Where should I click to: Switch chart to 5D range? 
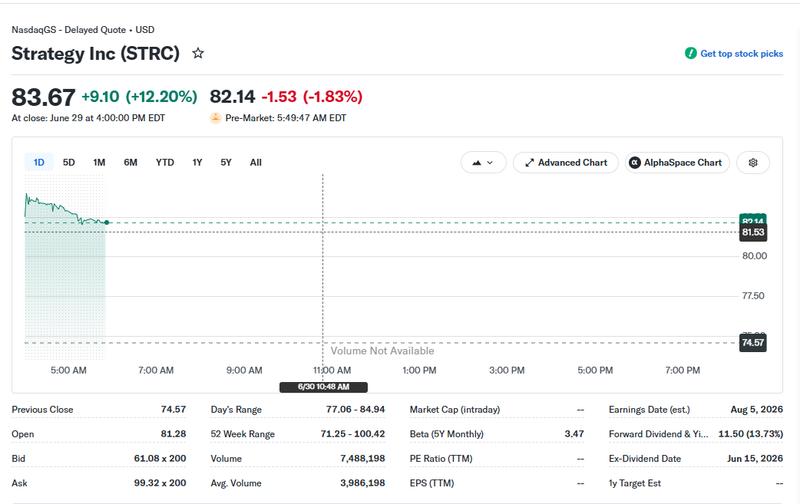[69, 162]
